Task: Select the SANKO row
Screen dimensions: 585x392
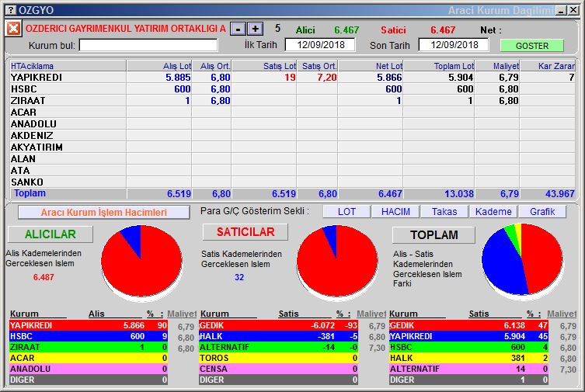Action: coord(292,182)
